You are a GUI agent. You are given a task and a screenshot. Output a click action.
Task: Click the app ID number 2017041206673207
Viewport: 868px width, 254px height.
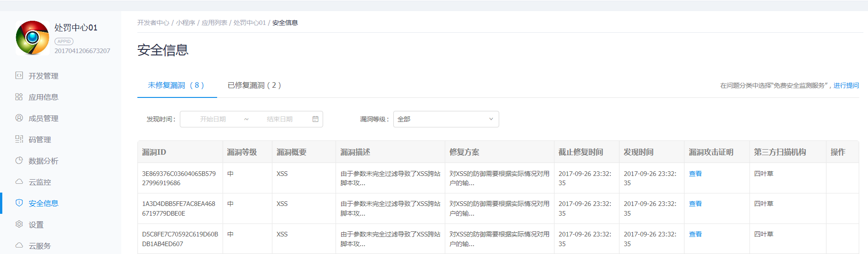coord(83,51)
